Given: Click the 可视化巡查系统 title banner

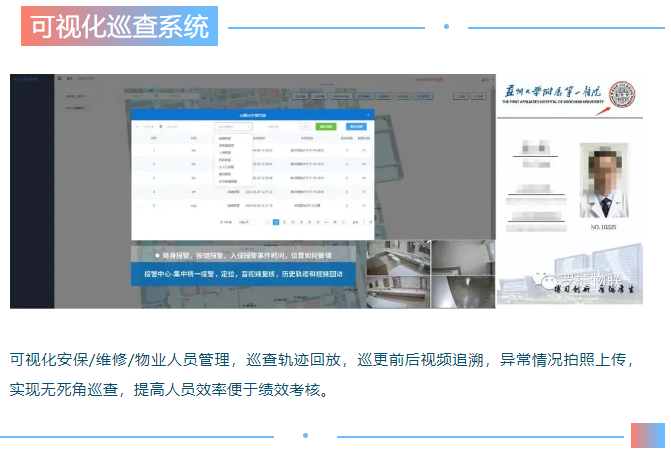Looking at the screenshot, I should 119,27.
